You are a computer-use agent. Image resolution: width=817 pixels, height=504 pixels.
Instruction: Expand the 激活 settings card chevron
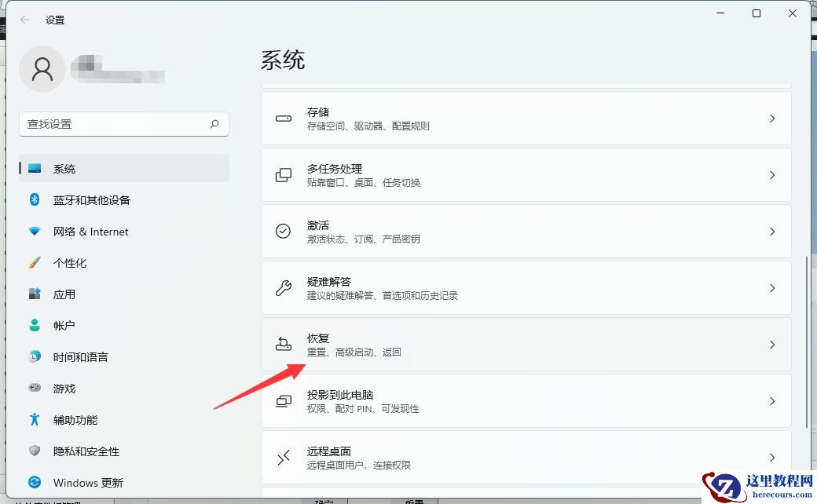[x=771, y=232]
